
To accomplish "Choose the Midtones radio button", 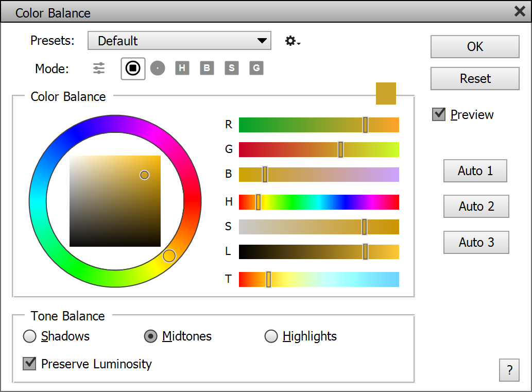I will pos(150,336).
